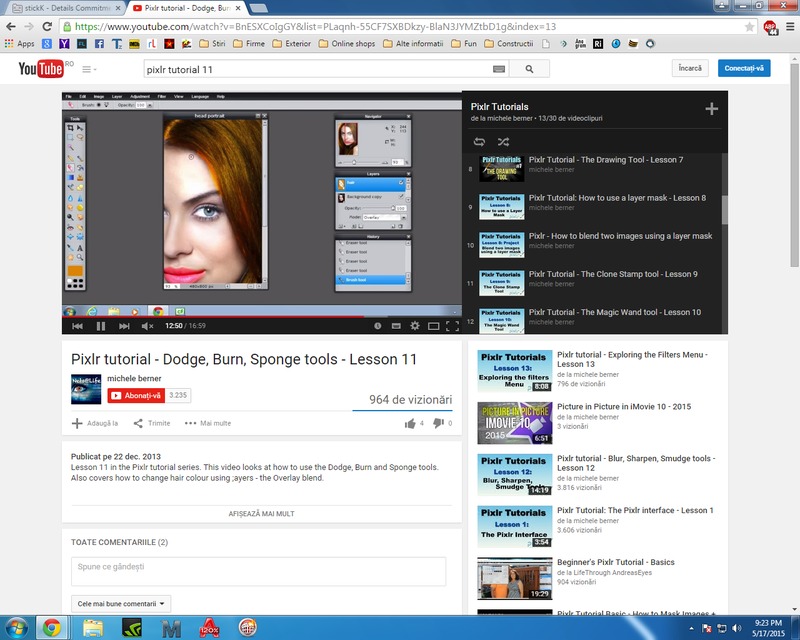Open the IMDb bookmark icon
800x640 pixels.
pyautogui.click(x=134, y=44)
